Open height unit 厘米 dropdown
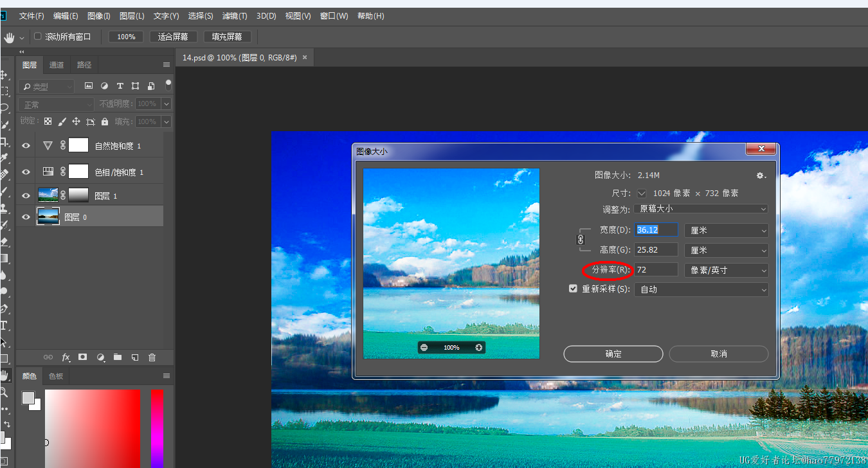 (726, 250)
